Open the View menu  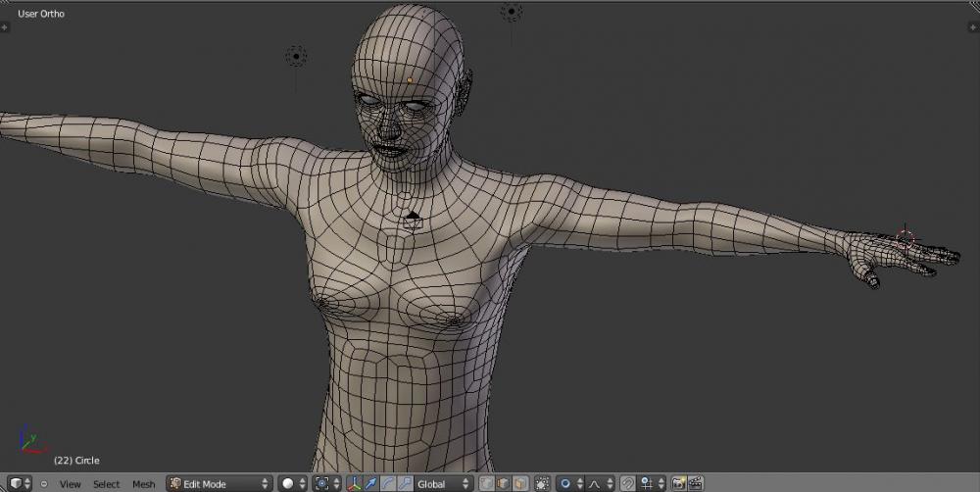(70, 484)
